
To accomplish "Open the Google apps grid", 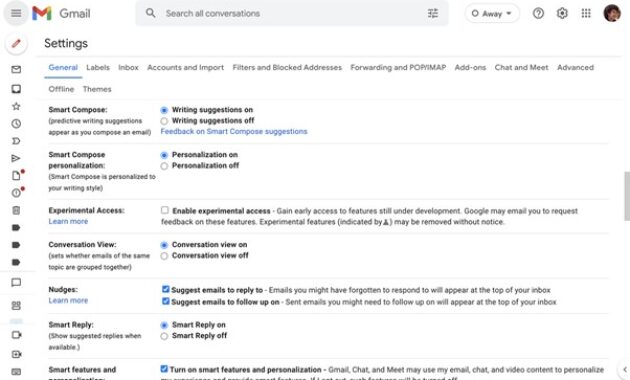I will coord(586,13).
